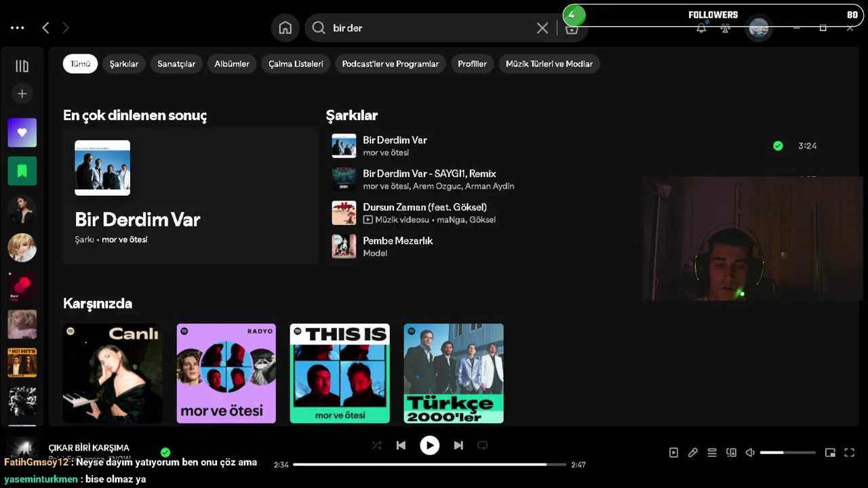Toggle shuffle in the player bar
The image size is (868, 488).
376,445
